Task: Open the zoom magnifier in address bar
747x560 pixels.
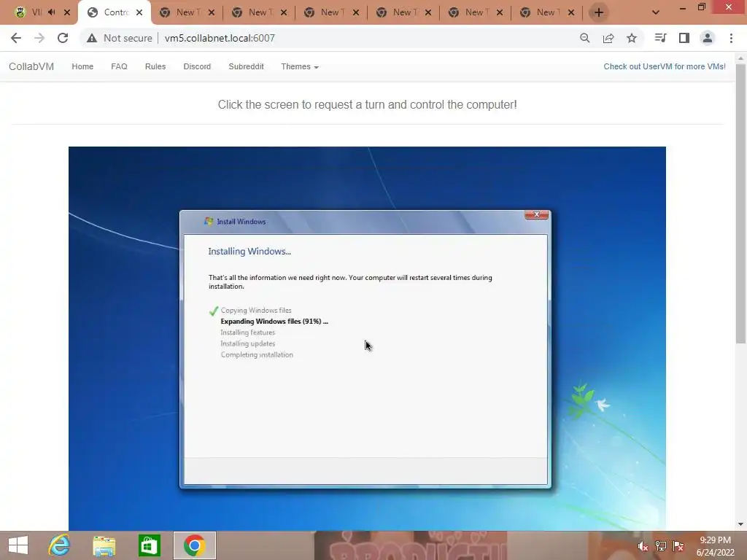Action: (x=584, y=38)
